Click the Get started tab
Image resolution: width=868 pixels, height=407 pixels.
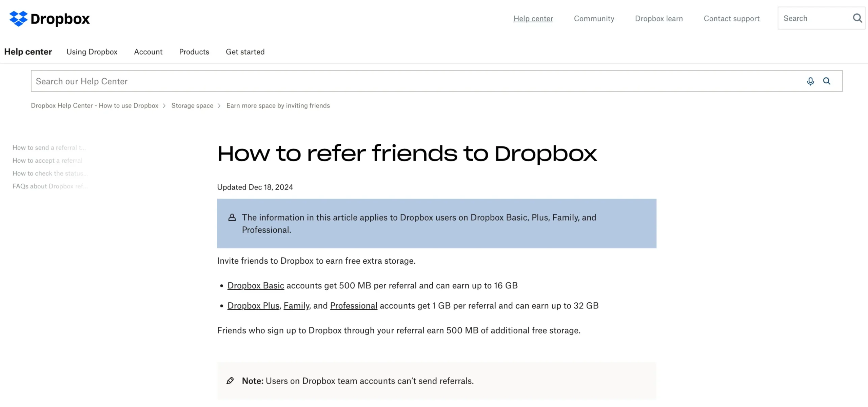(245, 52)
